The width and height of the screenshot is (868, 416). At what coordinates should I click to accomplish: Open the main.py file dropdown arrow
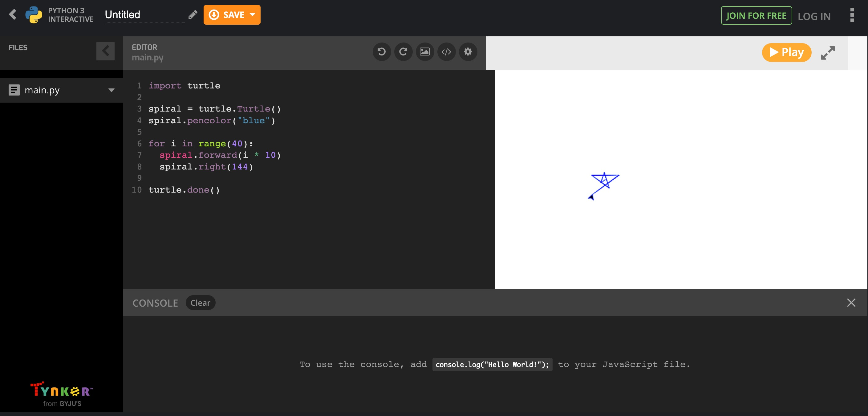(x=111, y=90)
